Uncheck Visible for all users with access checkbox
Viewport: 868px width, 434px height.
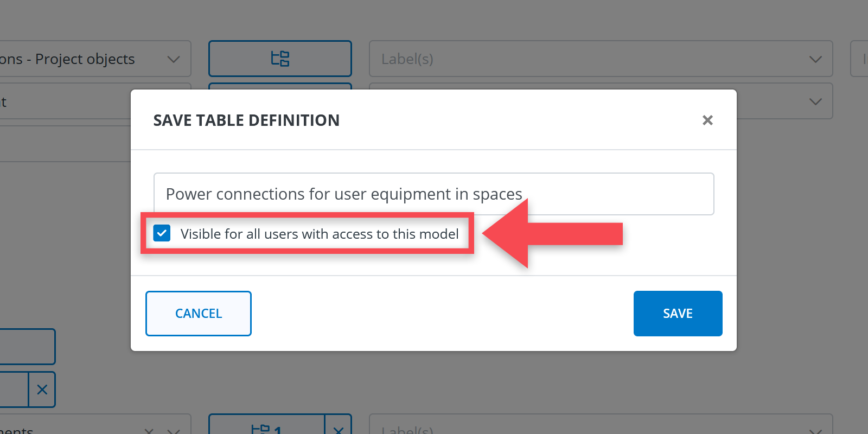[162, 233]
